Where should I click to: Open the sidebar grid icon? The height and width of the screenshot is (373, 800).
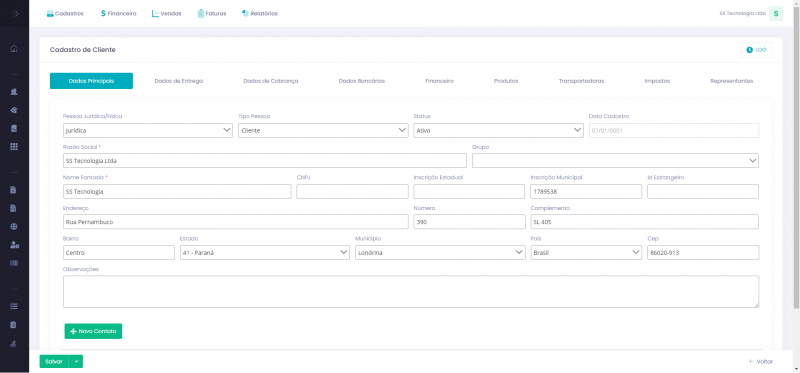tap(14, 146)
